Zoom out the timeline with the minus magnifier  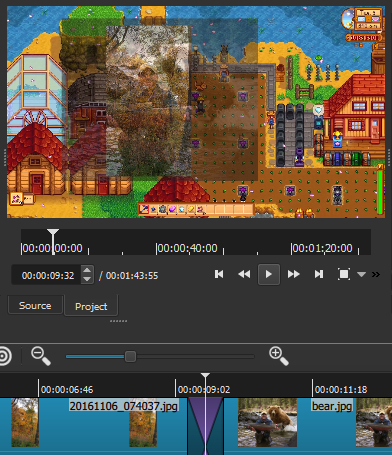tap(41, 356)
